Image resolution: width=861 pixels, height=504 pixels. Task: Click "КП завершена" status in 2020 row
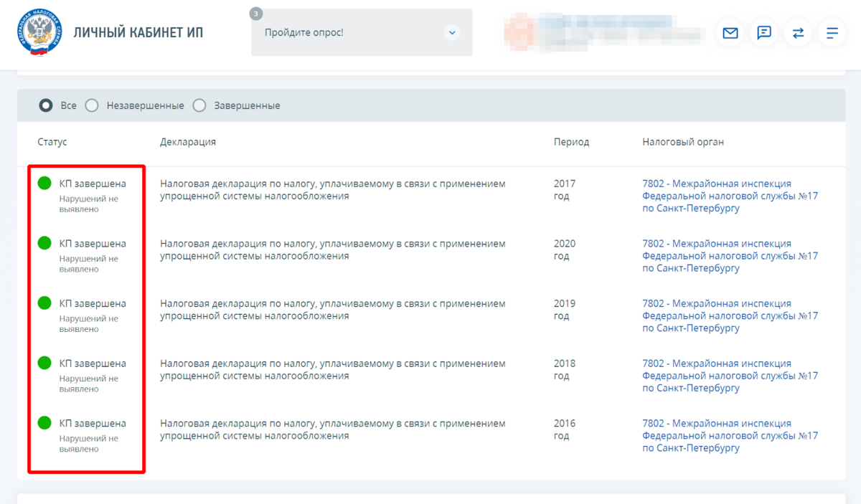coord(93,244)
